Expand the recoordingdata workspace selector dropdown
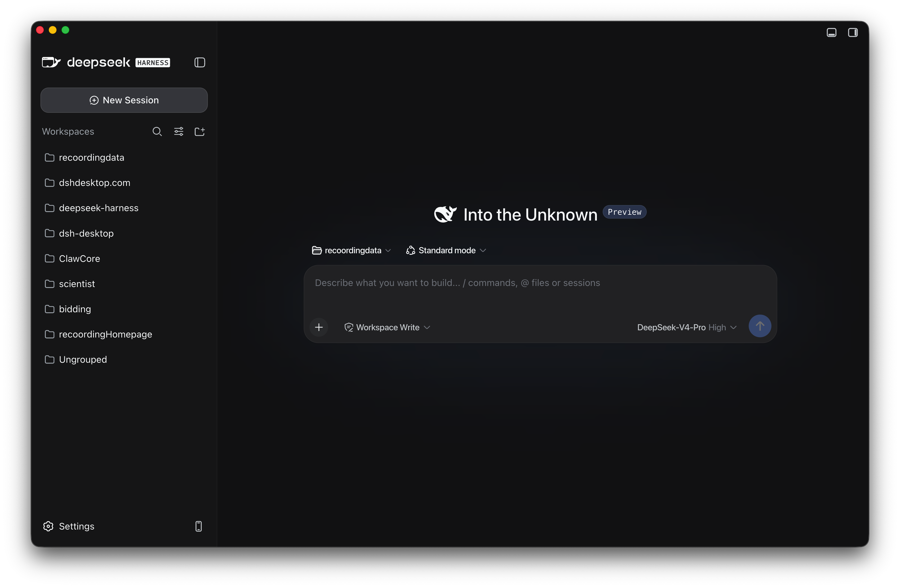This screenshot has height=588, width=900. (351, 250)
